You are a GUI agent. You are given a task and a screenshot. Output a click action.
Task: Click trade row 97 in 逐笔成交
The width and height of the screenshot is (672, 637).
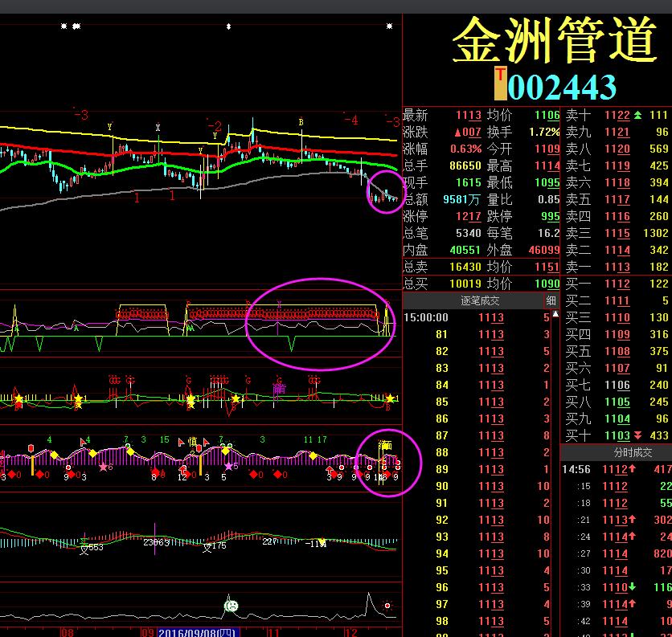(477, 604)
